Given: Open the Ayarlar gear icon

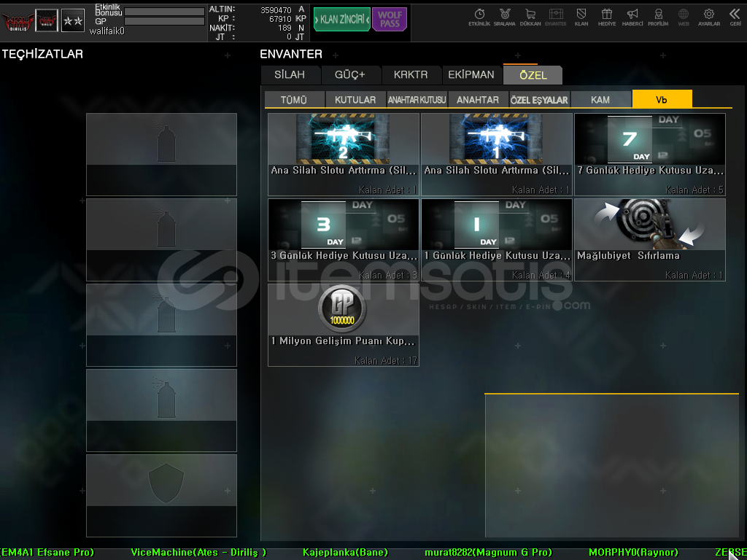Looking at the screenshot, I should coord(709,17).
